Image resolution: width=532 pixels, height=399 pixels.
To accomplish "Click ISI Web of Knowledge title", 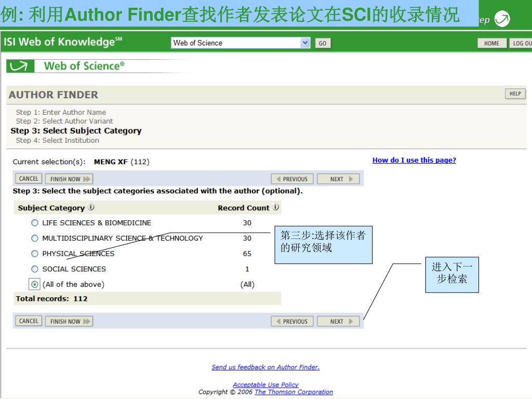I will (x=63, y=42).
